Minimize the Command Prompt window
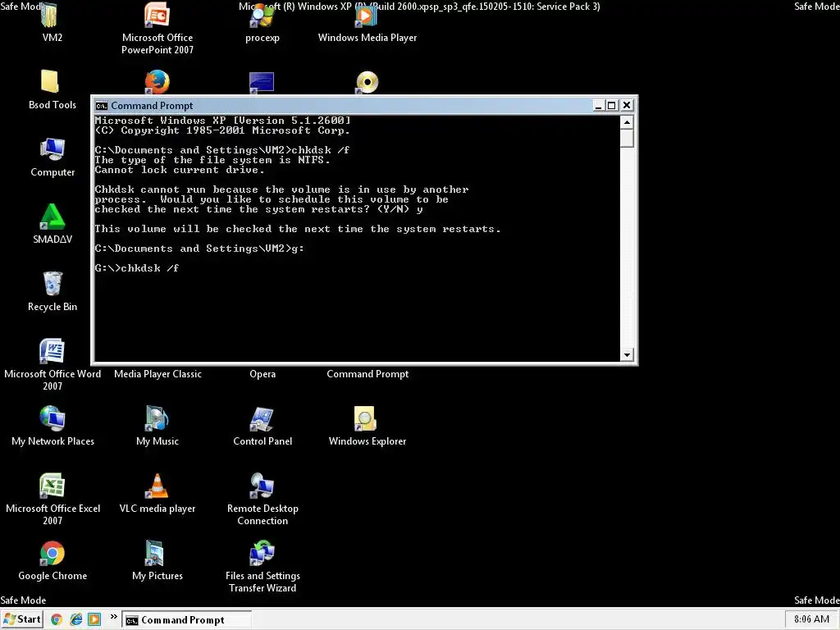 point(598,106)
